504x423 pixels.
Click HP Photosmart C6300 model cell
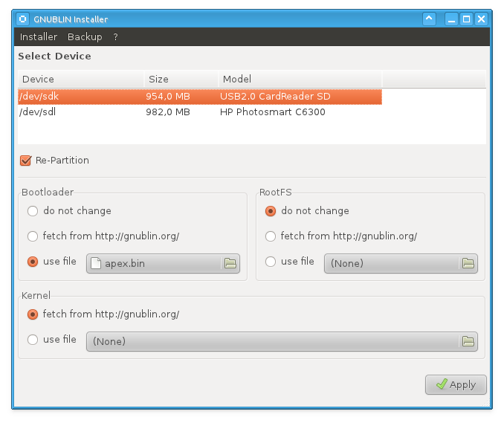click(x=273, y=112)
